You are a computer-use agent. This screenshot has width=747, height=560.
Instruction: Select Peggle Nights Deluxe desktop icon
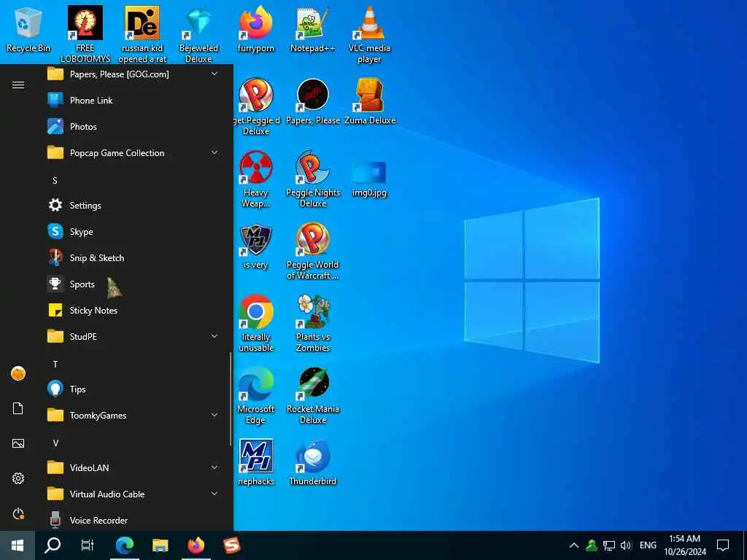point(312,179)
